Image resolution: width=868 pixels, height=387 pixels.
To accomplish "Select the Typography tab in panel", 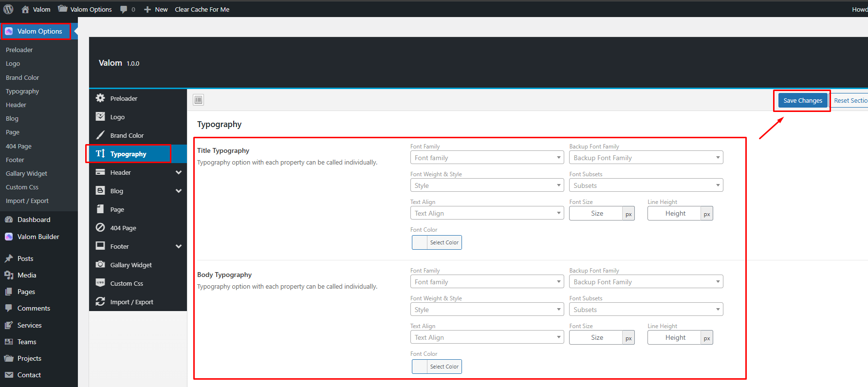I will 129,154.
